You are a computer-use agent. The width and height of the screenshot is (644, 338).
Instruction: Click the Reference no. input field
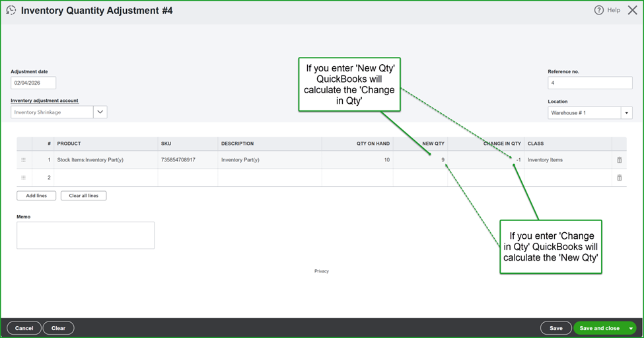[589, 83]
